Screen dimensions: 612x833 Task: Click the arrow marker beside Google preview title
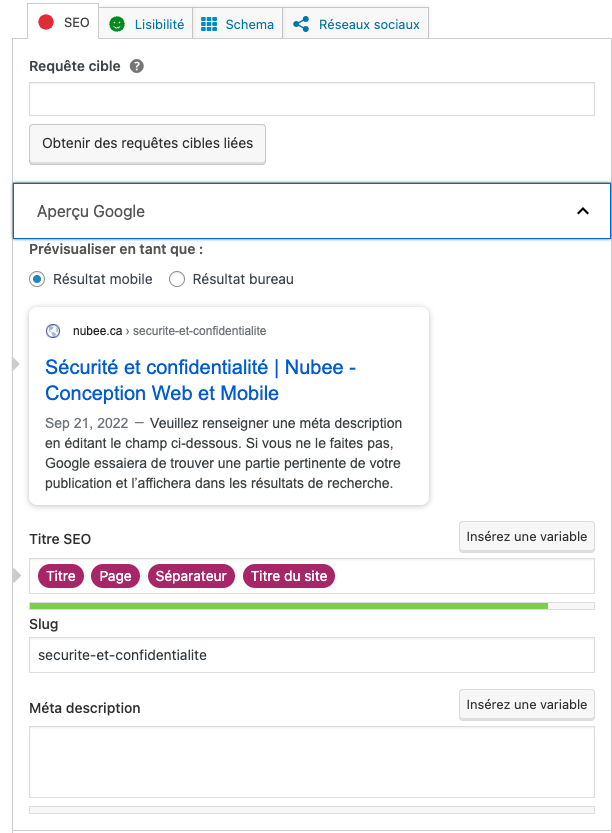(15, 364)
